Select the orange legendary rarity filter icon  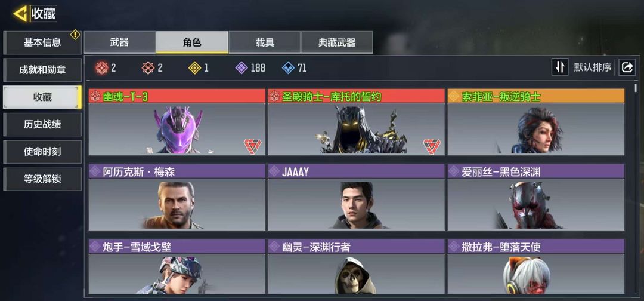tap(148, 68)
